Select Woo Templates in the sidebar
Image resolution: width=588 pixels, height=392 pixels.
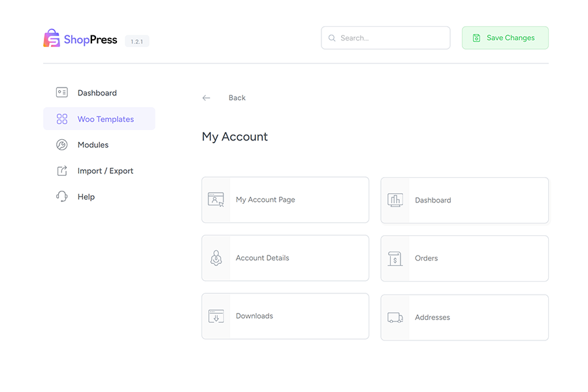coord(105,119)
